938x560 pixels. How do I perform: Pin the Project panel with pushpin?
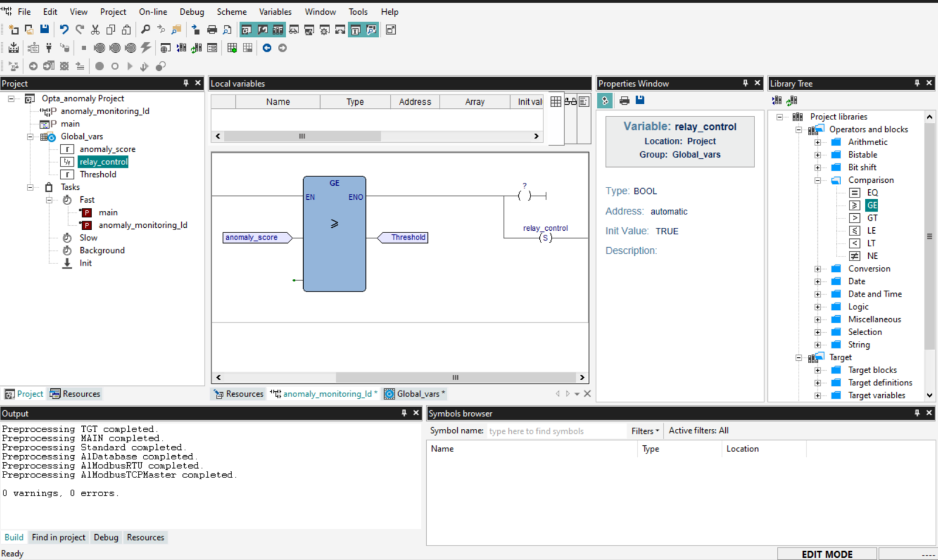pos(186,83)
